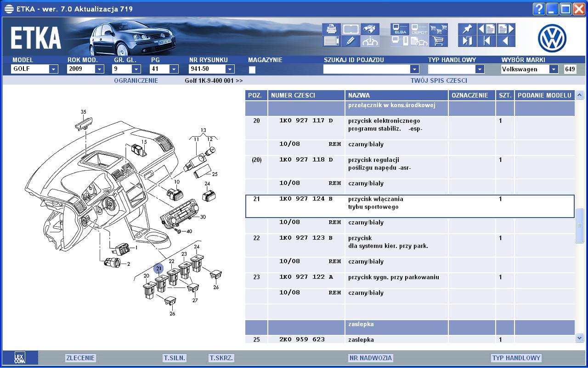Open the single shopping cart icon
Screen dimensions: 588x368
point(438,41)
